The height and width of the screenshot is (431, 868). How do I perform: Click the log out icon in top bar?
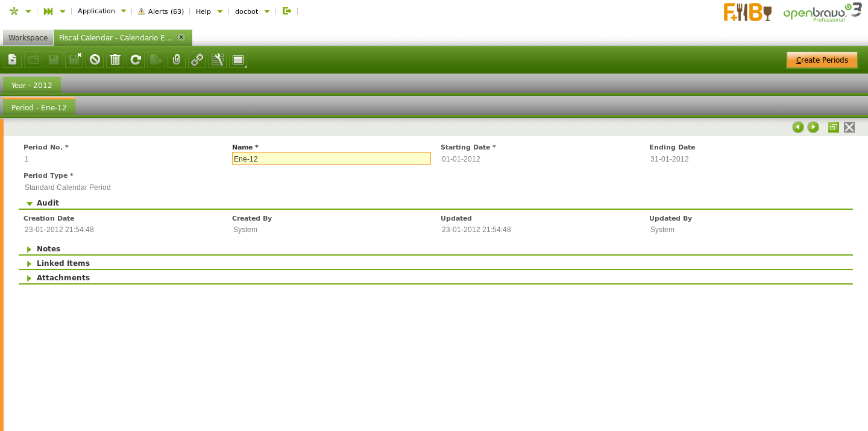tap(287, 11)
